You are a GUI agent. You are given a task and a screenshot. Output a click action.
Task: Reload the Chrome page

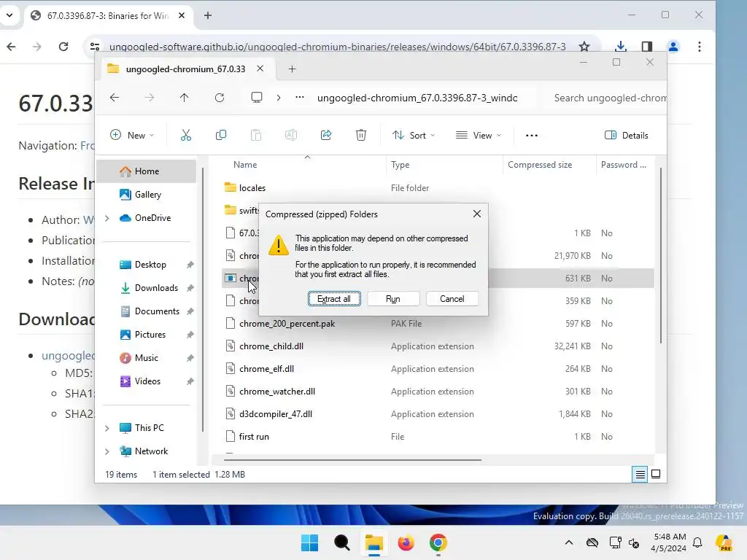[x=63, y=47]
